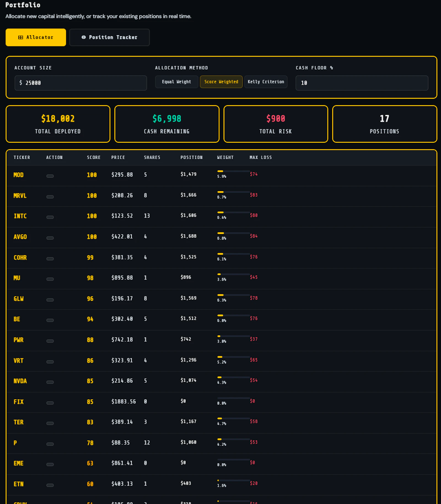The height and width of the screenshot is (504, 441).
Task: Click the $403 position value for ETN
Action: pos(186,483)
